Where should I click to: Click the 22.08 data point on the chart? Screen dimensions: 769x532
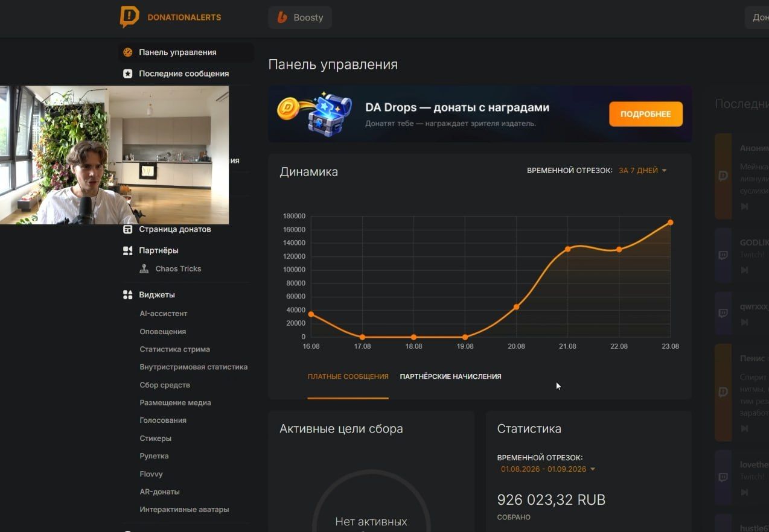tap(619, 250)
